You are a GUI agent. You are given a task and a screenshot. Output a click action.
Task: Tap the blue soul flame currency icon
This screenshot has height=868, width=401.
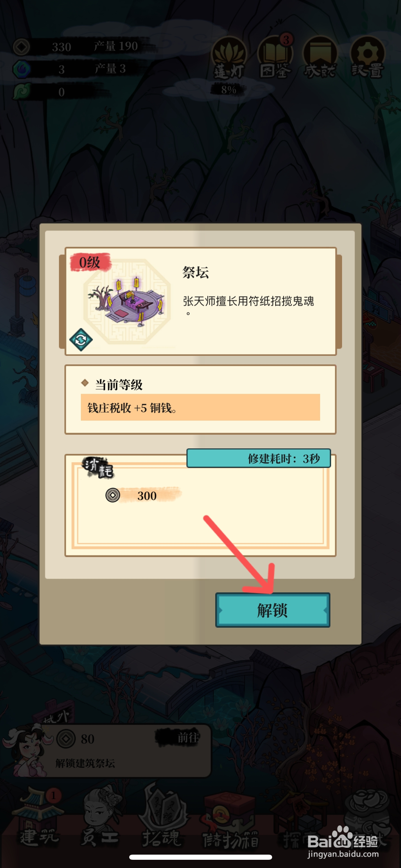(x=21, y=69)
